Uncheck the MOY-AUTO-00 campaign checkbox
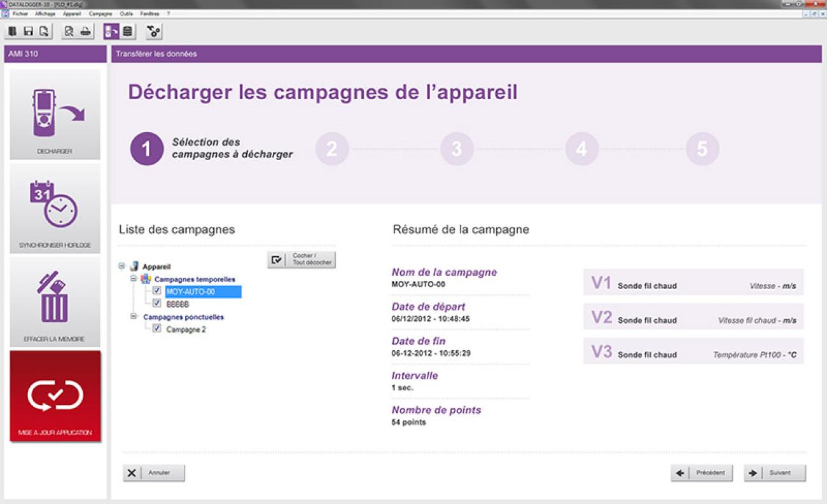The width and height of the screenshot is (827, 504). tap(157, 291)
